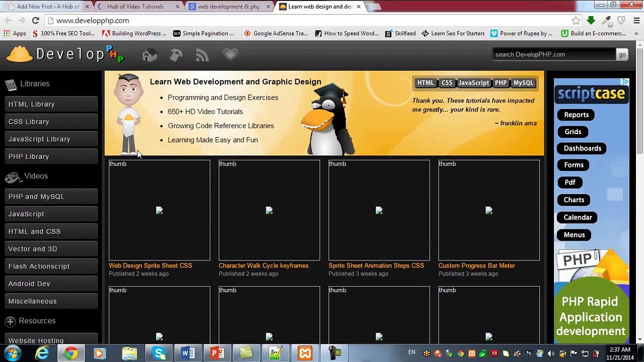
Task: Open Android Dev videos section
Action: point(51,284)
